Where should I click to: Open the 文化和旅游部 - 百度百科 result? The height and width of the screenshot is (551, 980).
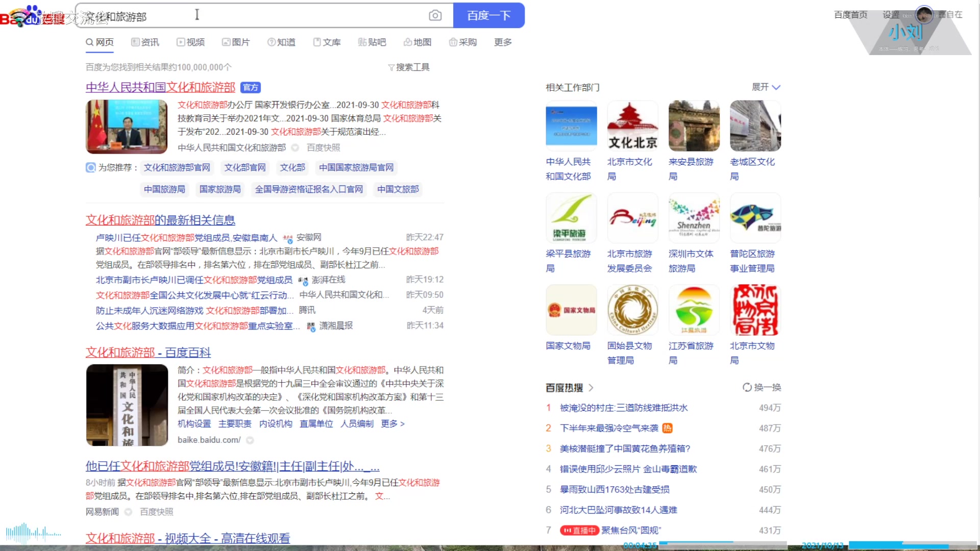[148, 353]
